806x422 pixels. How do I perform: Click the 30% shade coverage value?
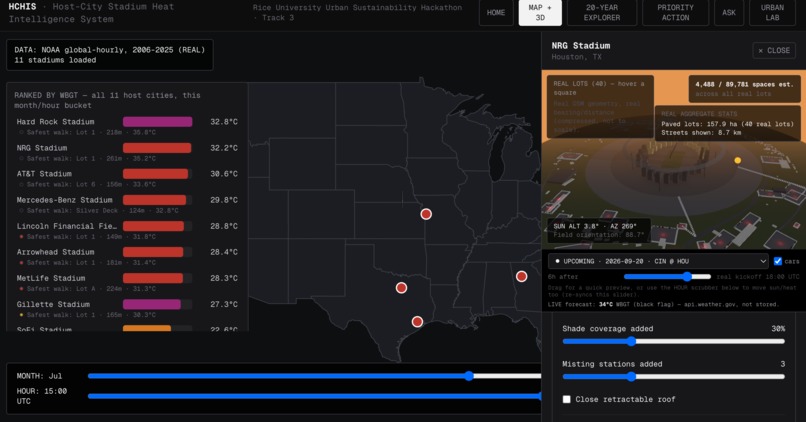pyautogui.click(x=778, y=328)
